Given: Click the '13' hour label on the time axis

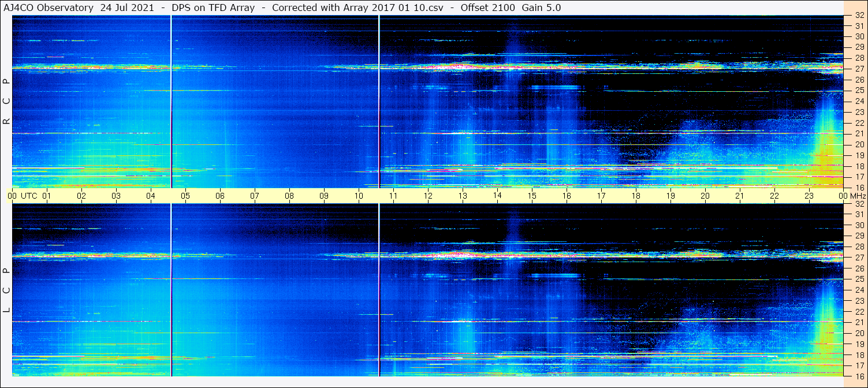Looking at the screenshot, I should (x=463, y=196).
